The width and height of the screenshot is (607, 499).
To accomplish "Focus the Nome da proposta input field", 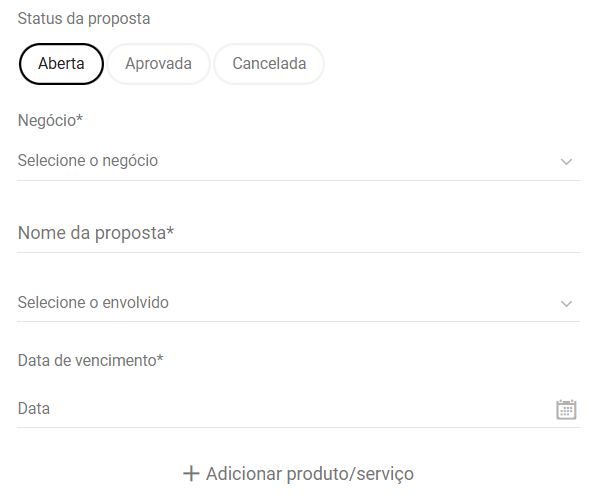I will (x=298, y=233).
